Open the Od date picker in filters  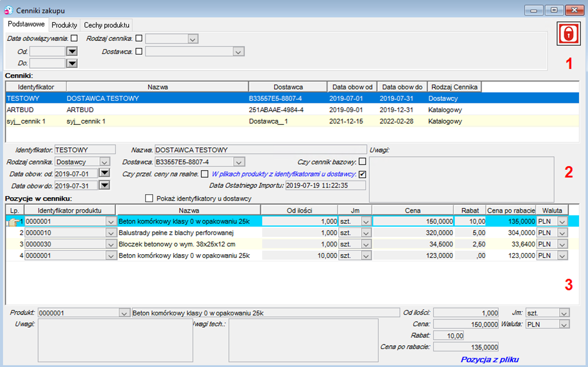pos(71,51)
